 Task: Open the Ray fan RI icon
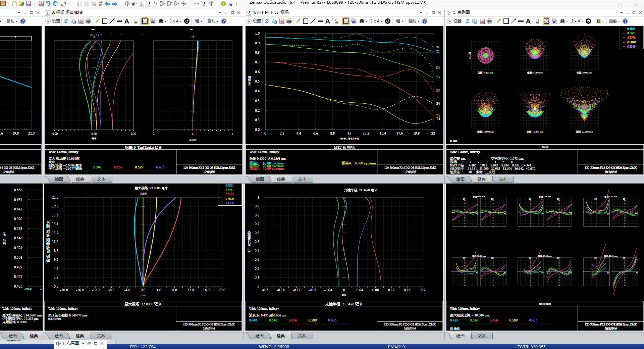[x=134, y=4]
